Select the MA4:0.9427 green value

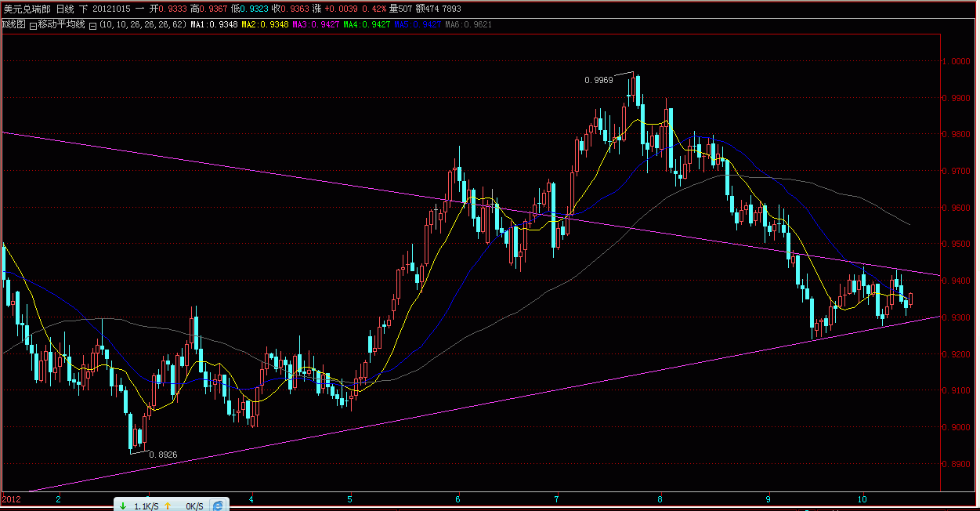[x=367, y=25]
